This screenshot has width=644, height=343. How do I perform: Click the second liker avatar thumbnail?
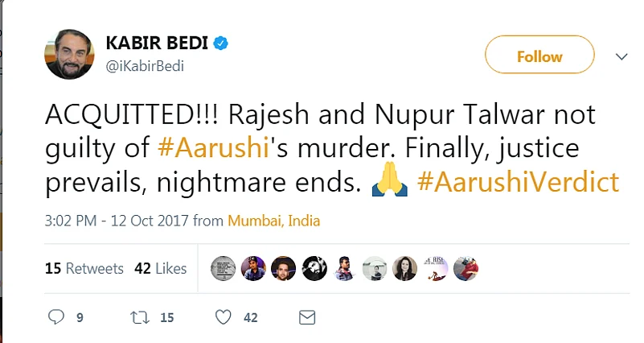pos(253,268)
